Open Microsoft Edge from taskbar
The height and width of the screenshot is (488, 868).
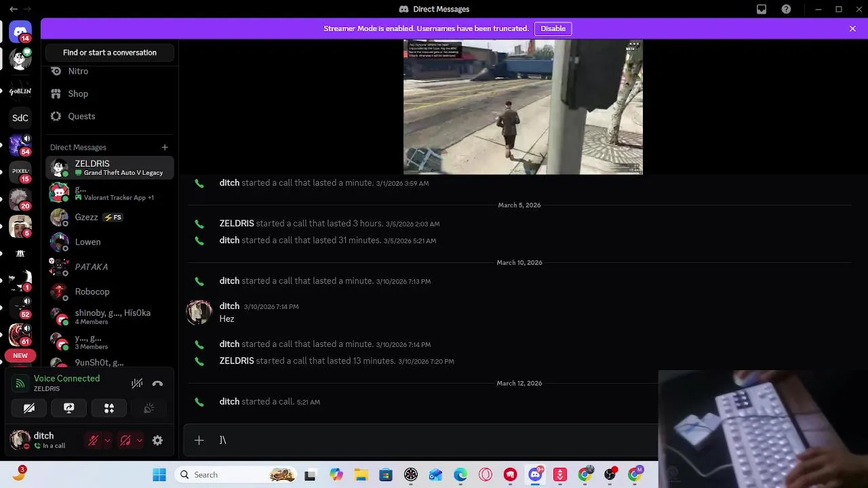pyautogui.click(x=460, y=475)
